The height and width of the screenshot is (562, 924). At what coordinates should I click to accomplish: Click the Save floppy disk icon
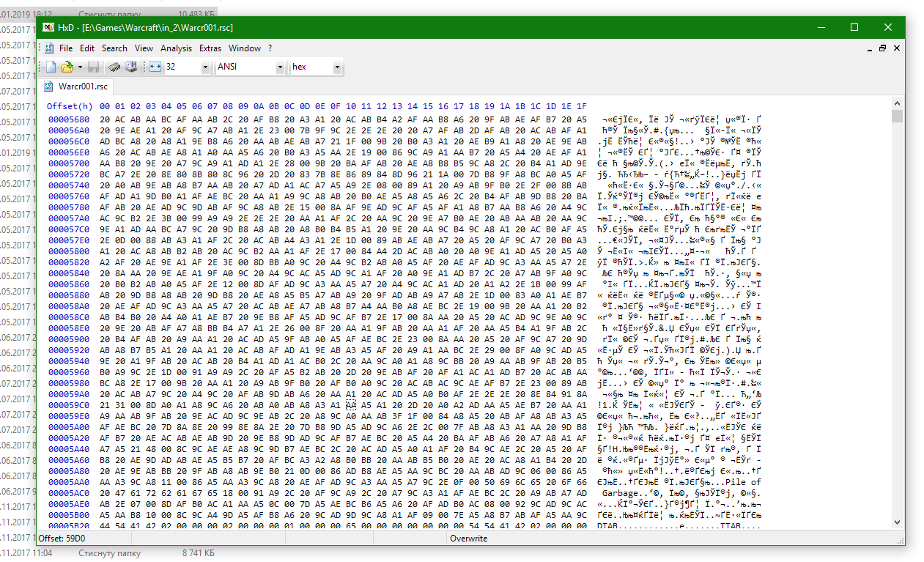(x=94, y=67)
